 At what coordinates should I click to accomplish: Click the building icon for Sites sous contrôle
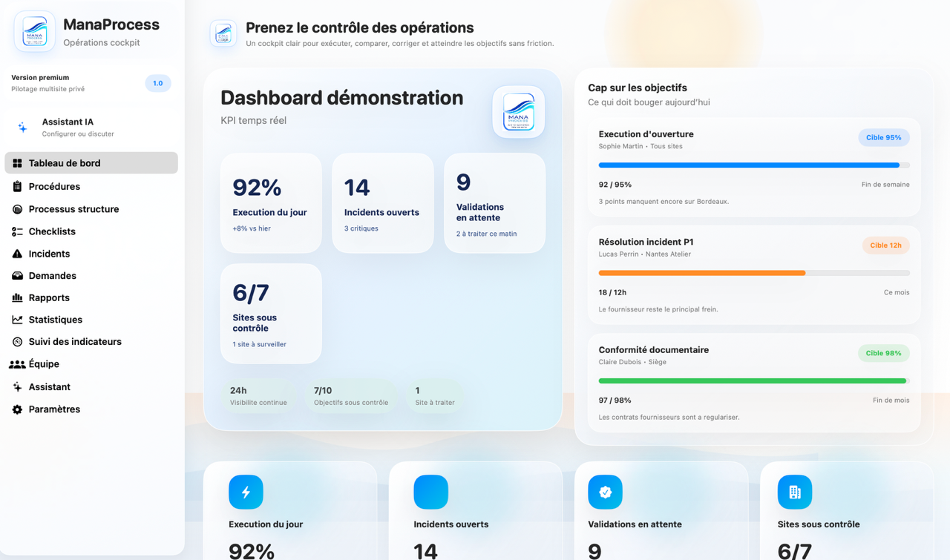tap(794, 492)
